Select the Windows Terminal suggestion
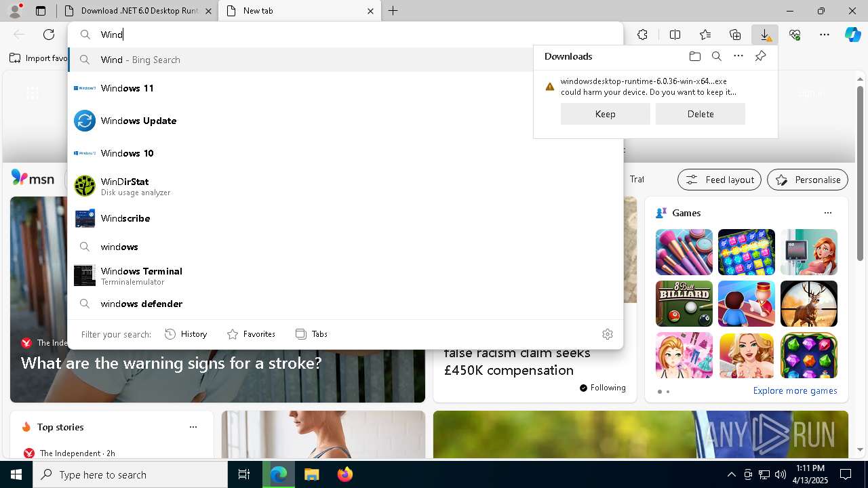 (x=346, y=275)
